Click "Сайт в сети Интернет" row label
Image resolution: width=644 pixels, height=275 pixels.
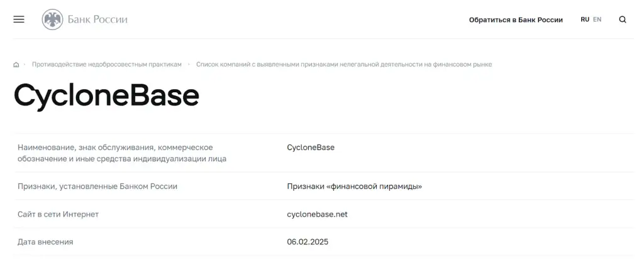pyautogui.click(x=58, y=214)
